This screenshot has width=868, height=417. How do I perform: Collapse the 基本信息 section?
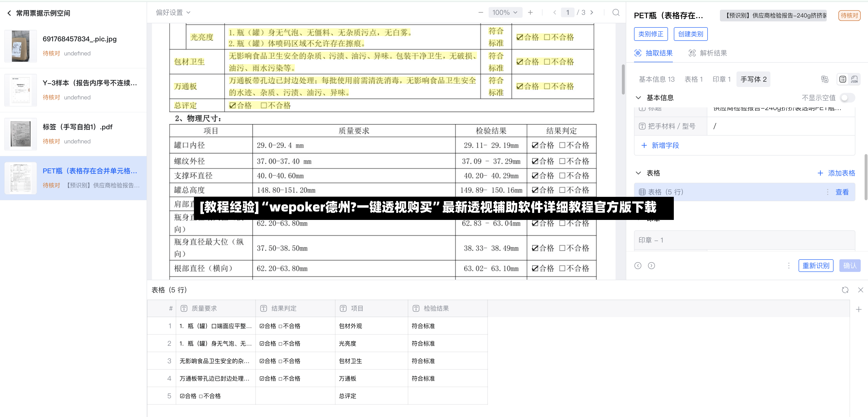pos(638,98)
